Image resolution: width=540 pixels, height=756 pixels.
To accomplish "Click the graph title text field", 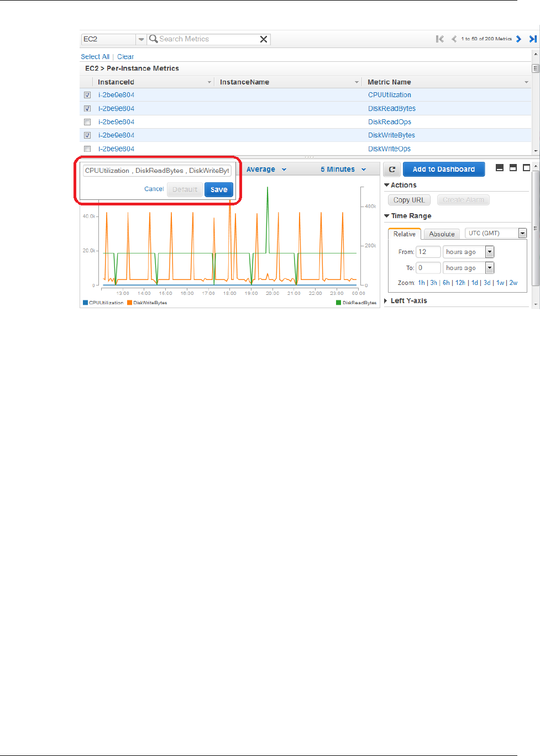I will (157, 171).
